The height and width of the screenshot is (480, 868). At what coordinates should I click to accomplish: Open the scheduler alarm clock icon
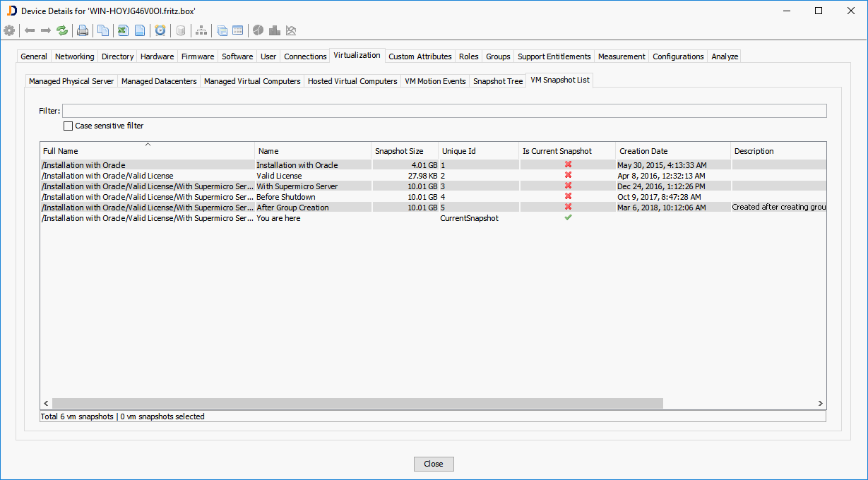[x=160, y=30]
